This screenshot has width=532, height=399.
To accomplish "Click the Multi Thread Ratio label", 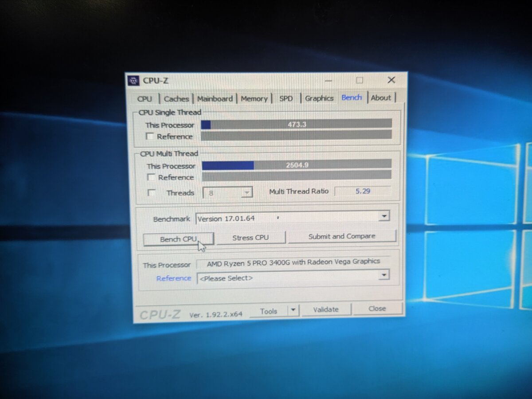I will pos(299,191).
